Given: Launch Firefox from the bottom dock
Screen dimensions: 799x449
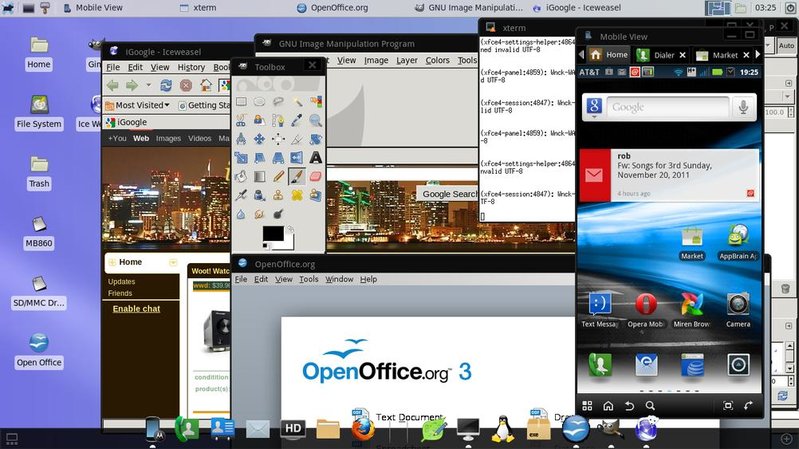Looking at the screenshot, I should [x=363, y=429].
